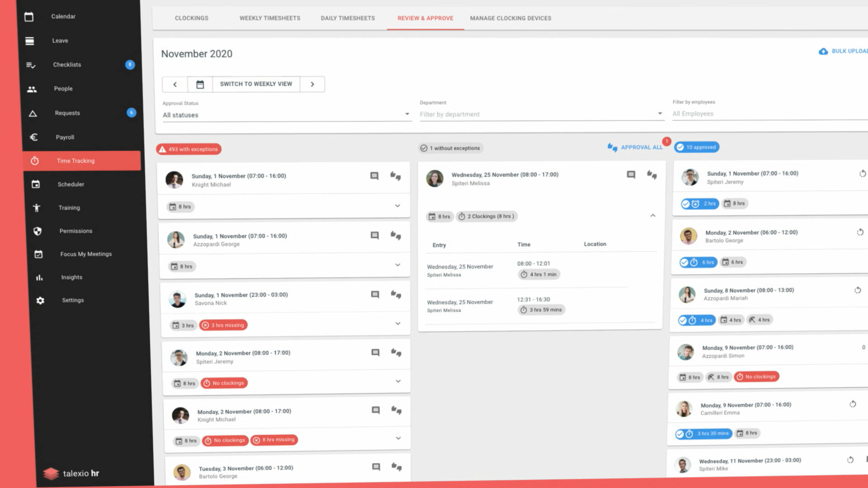
Task: Toggle the 1 without exceptions filter chip
Action: 450,148
